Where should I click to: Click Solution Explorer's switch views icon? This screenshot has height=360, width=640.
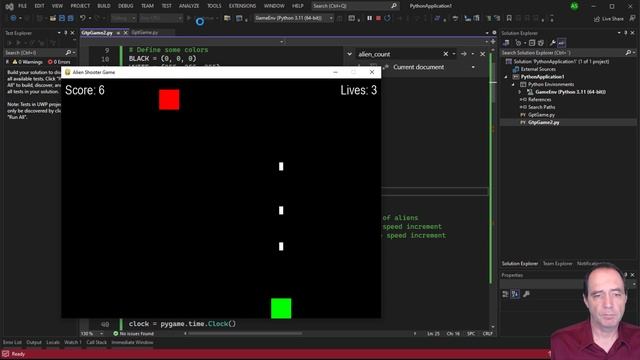click(506, 43)
